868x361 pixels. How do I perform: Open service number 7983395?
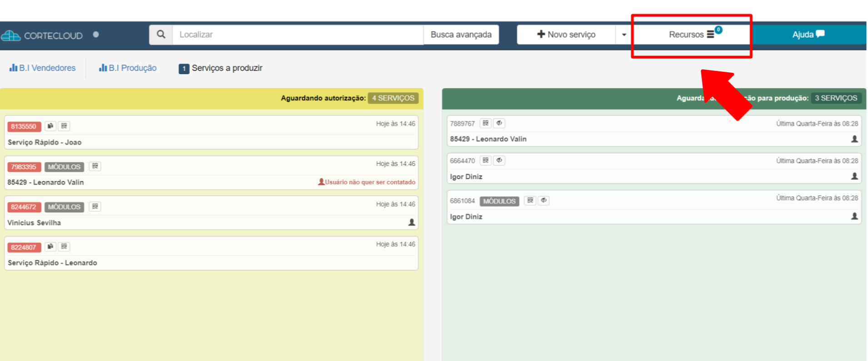click(x=24, y=167)
